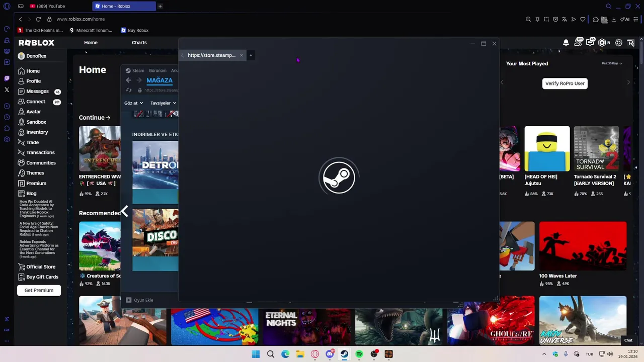Expand the Tavsiyeler dropdown in Steam
This screenshot has width=644, height=362.
pos(163,103)
